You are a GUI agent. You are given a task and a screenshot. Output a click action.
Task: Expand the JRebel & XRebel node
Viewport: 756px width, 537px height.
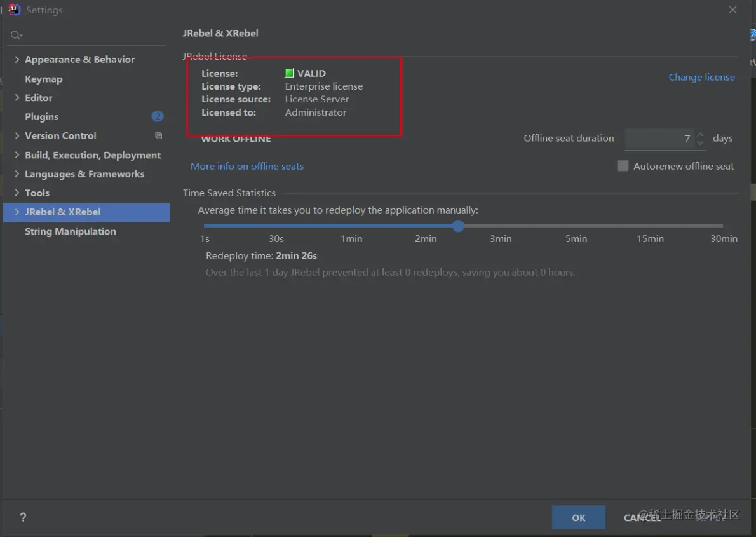coord(17,212)
